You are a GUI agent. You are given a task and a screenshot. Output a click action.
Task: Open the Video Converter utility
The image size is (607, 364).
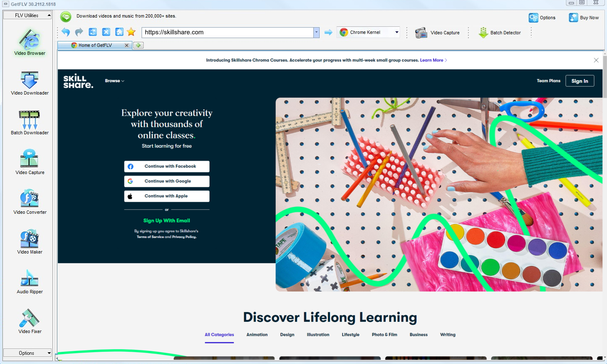click(x=30, y=202)
